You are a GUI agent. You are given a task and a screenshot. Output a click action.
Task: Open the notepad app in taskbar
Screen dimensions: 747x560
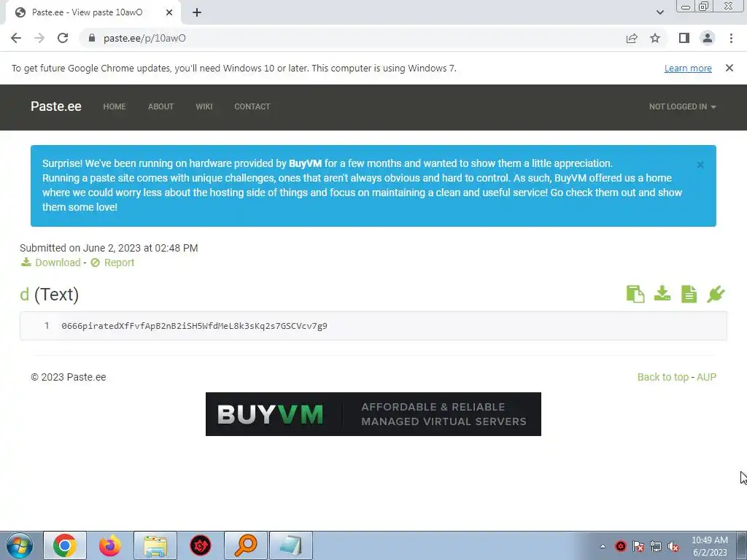[x=291, y=545]
